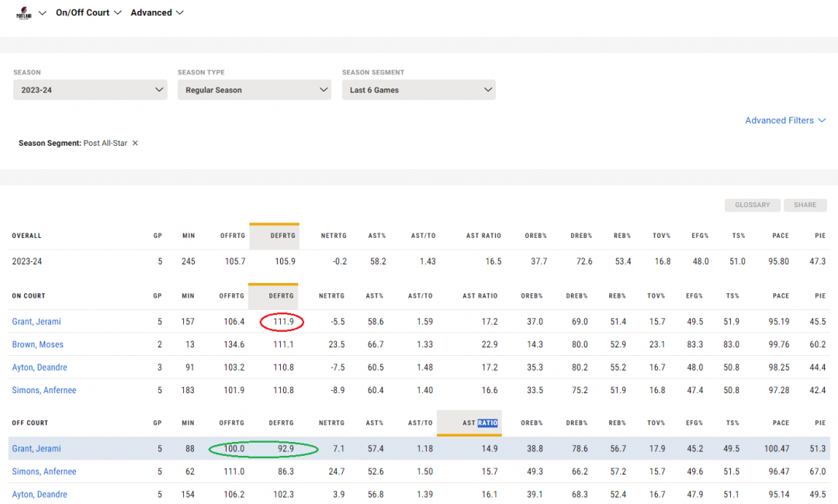Sort Off Court table by REB% column
The height and width of the screenshot is (504, 838).
[617, 423]
